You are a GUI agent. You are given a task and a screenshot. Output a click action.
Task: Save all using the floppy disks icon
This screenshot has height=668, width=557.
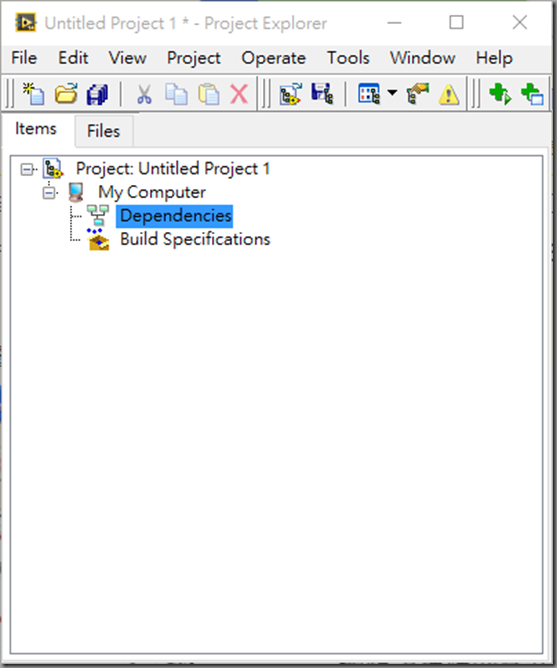pyautogui.click(x=98, y=94)
